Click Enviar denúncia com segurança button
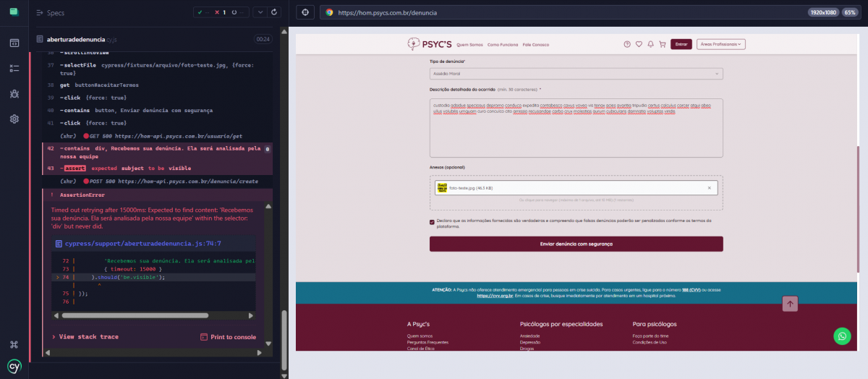Image resolution: width=868 pixels, height=379 pixels. click(x=576, y=244)
